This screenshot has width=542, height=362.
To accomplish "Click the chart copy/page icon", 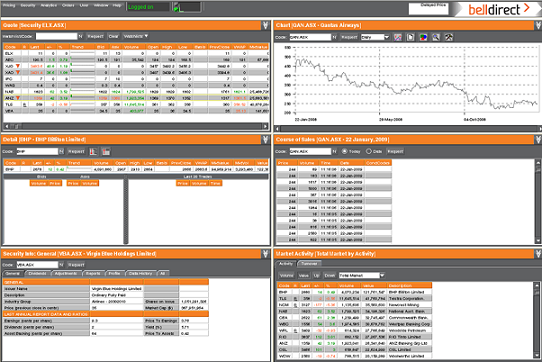I will click(x=410, y=37).
